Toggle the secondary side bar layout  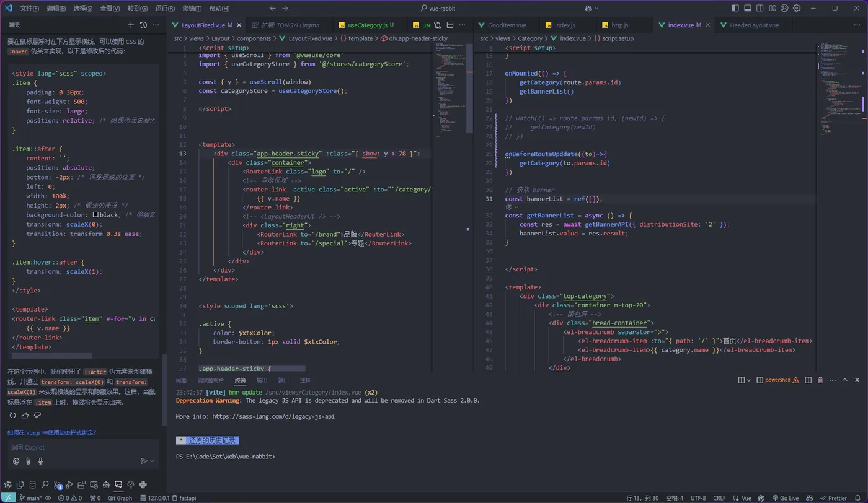click(760, 8)
